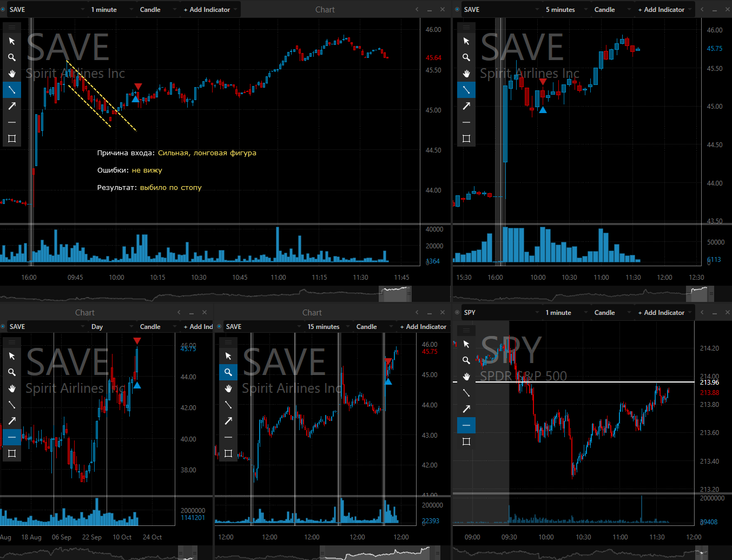Collapse SPY chart with left chevron
732x560 pixels.
pos(702,312)
